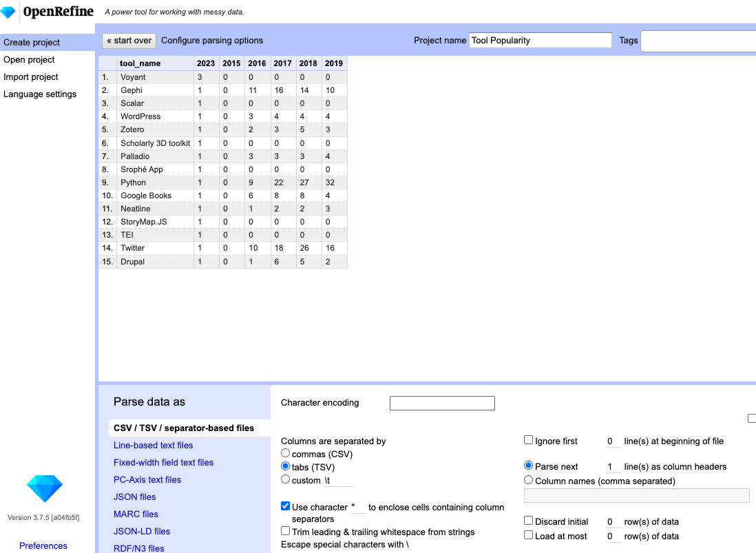
Task: Choose JSON files parser
Action: [x=134, y=497]
